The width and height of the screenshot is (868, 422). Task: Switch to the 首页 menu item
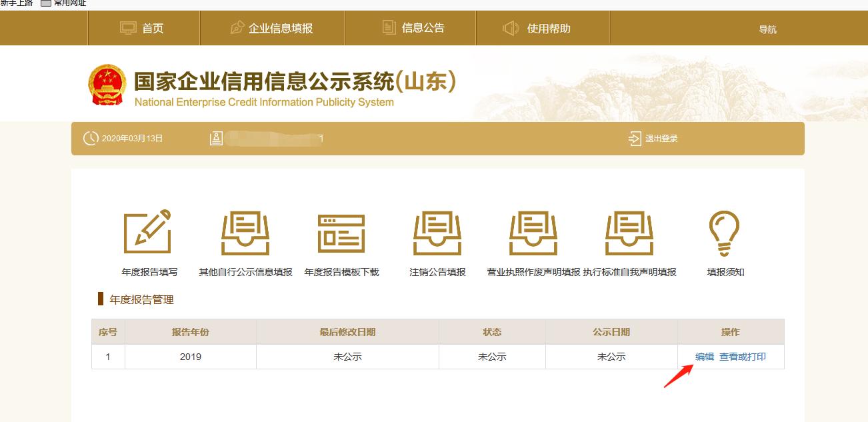[144, 27]
